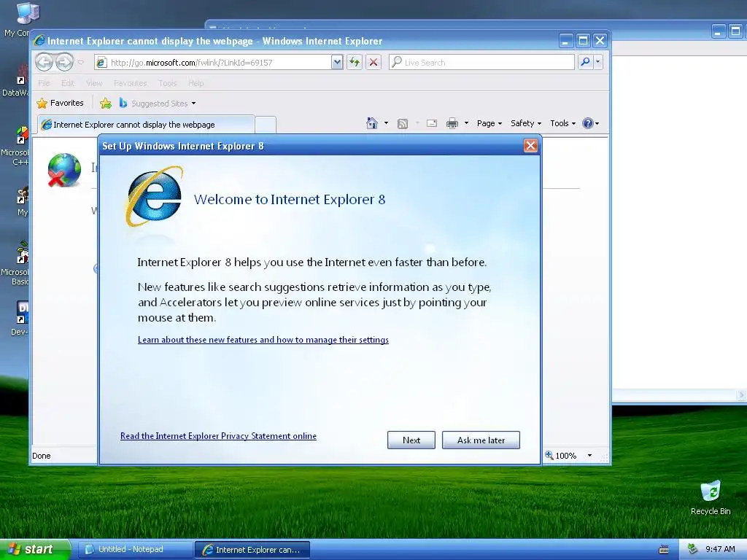
Task: Click the horizontal scrollbar arrow in Notepad window
Action: coord(741,394)
